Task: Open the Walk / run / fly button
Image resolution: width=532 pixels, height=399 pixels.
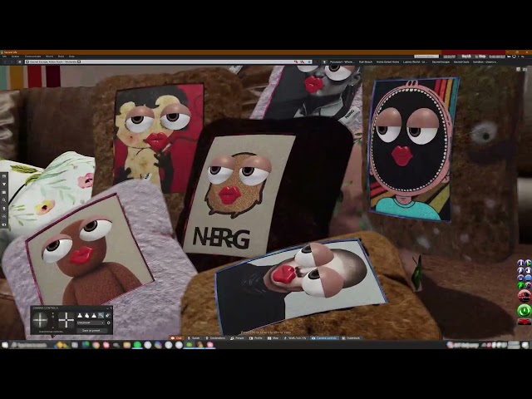Action: (x=295, y=338)
